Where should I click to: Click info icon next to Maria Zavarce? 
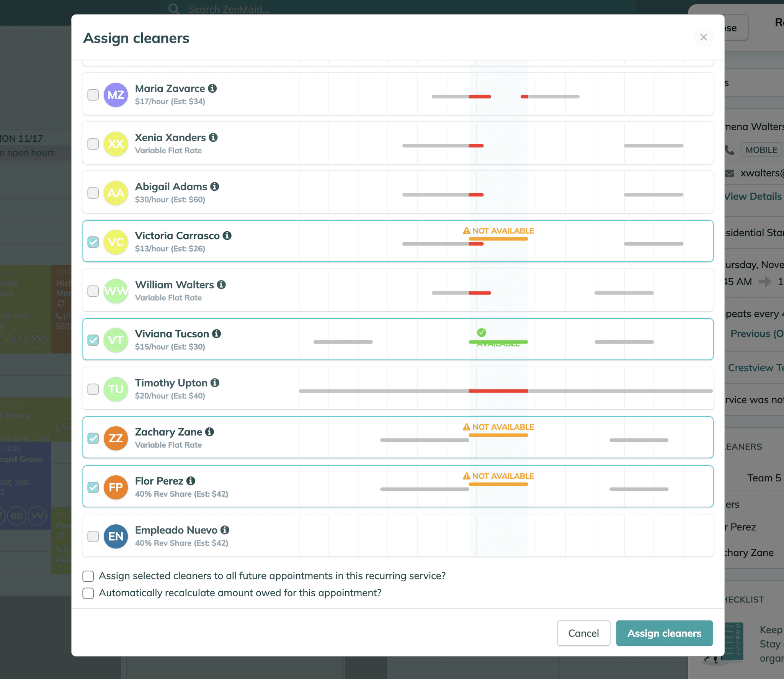212,88
